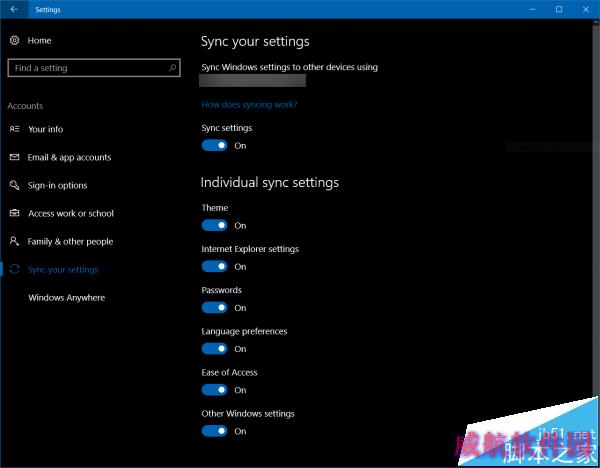Click the Your info icon
Viewport: 600px width, 468px height.
(x=14, y=129)
